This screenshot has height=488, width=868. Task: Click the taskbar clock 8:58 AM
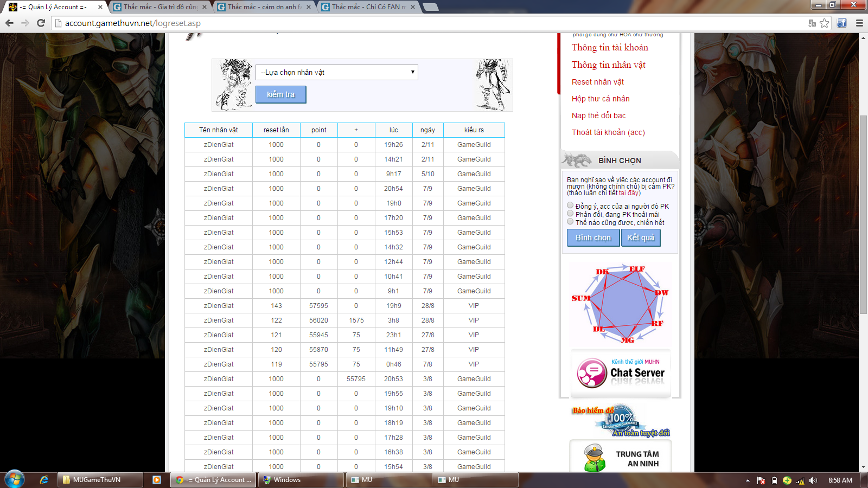tap(840, 480)
